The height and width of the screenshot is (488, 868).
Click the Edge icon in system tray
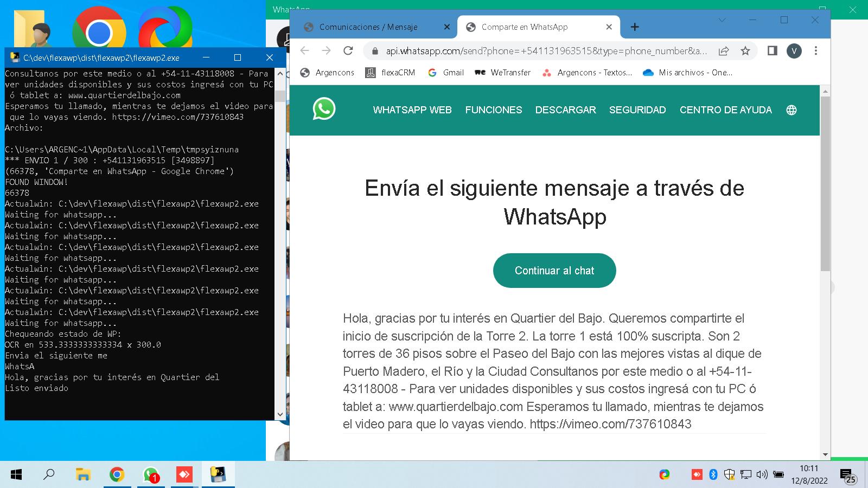click(x=665, y=475)
